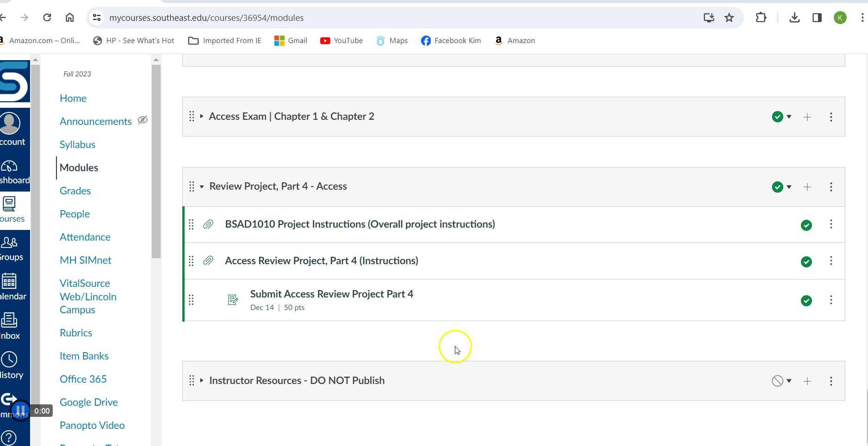
Task: Open the History sidebar icon
Action: [x=9, y=359]
